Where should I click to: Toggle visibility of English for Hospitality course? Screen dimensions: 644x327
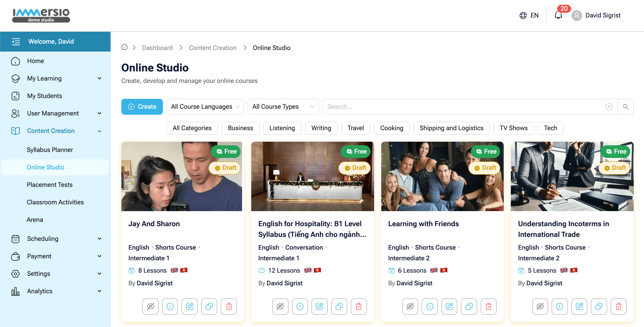coord(280,306)
